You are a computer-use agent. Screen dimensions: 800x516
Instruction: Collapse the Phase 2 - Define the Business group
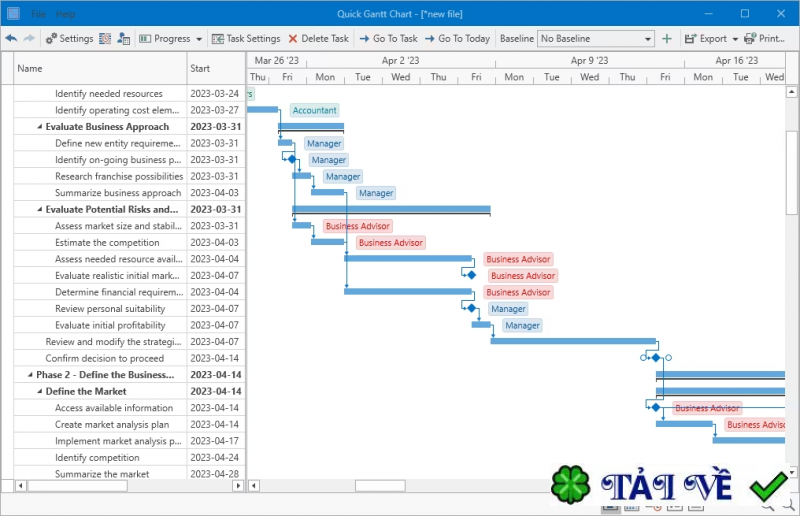click(30, 375)
